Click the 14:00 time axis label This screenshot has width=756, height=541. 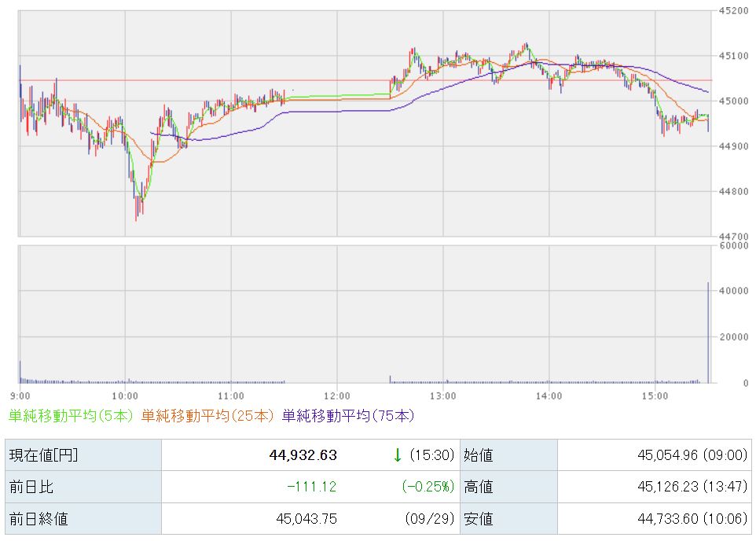pos(549,395)
